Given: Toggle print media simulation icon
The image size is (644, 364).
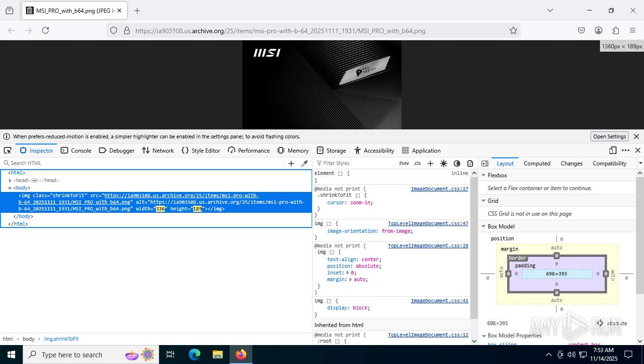Looking at the screenshot, I should (x=470, y=163).
